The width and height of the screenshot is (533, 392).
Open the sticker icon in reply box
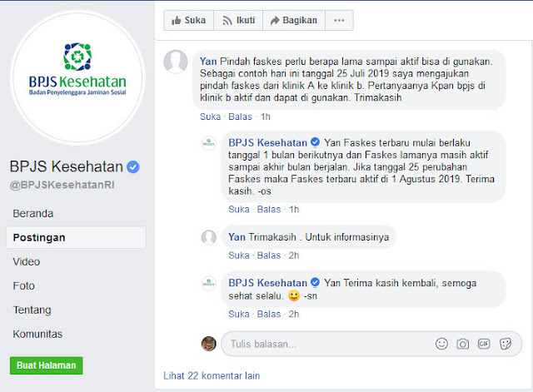[x=506, y=344]
